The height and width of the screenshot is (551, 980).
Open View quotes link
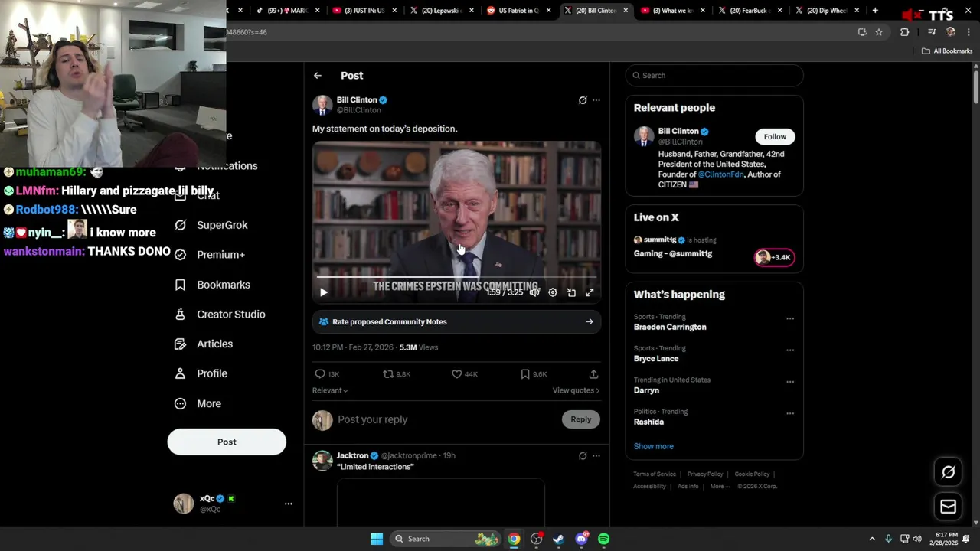point(576,390)
